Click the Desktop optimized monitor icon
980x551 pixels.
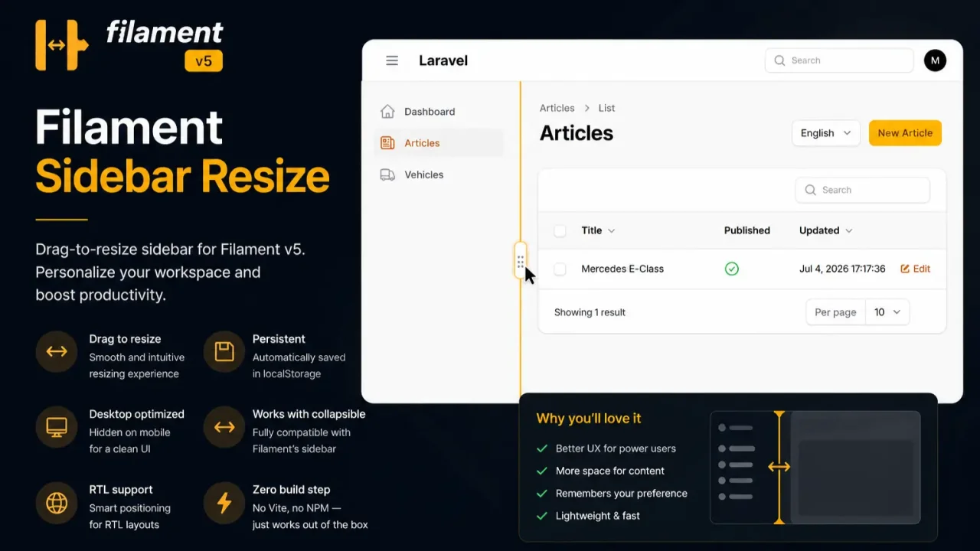[x=57, y=427]
